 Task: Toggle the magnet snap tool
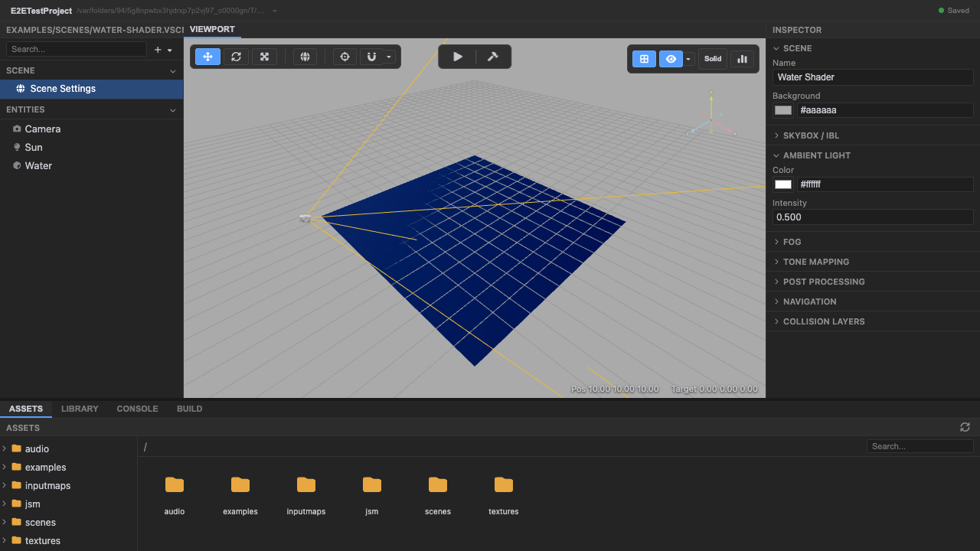tap(371, 57)
